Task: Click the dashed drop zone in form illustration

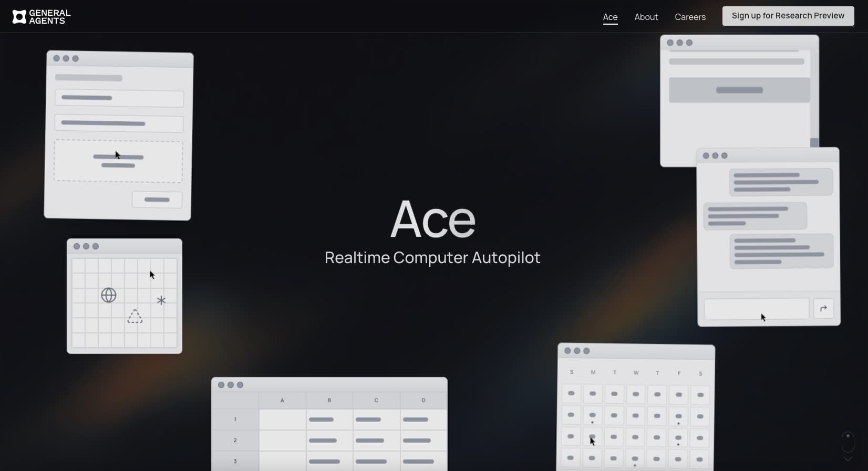Action: 118,161
